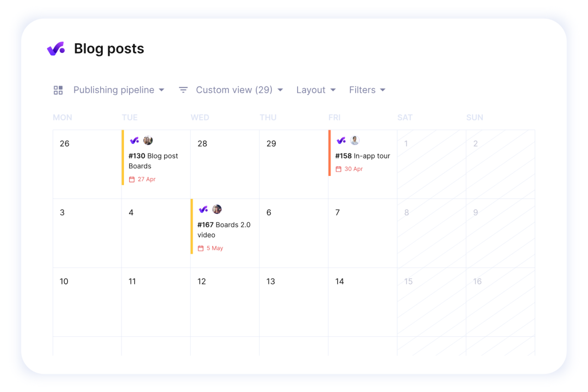Open the Layout dropdown menu
This screenshot has width=588, height=392.
coord(316,90)
